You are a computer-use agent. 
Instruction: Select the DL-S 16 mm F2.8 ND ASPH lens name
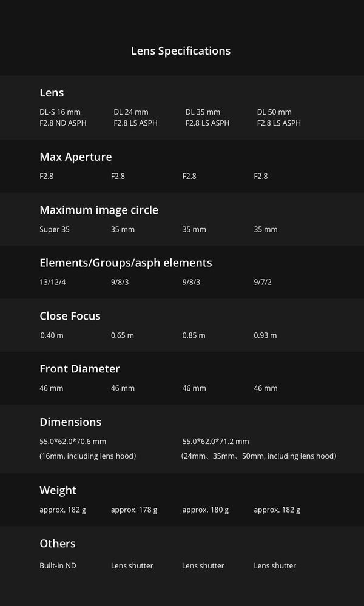63,118
